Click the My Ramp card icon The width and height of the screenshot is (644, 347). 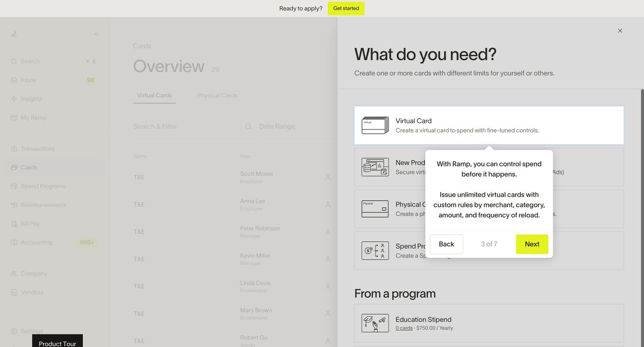click(14, 118)
